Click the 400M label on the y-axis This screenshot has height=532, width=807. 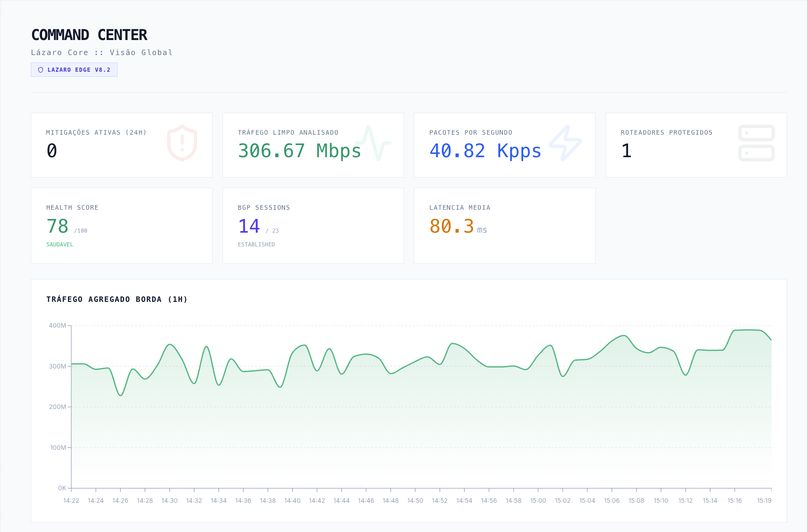57,326
